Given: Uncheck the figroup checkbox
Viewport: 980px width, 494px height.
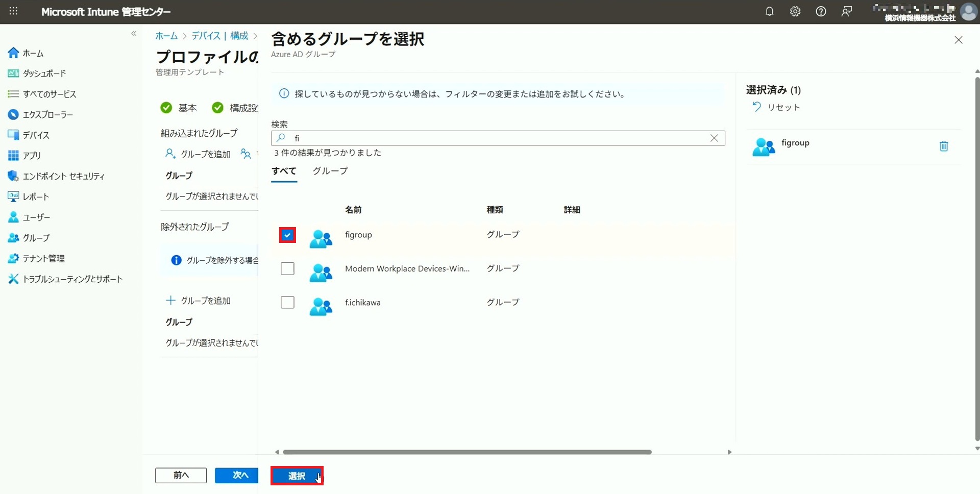Looking at the screenshot, I should point(287,235).
